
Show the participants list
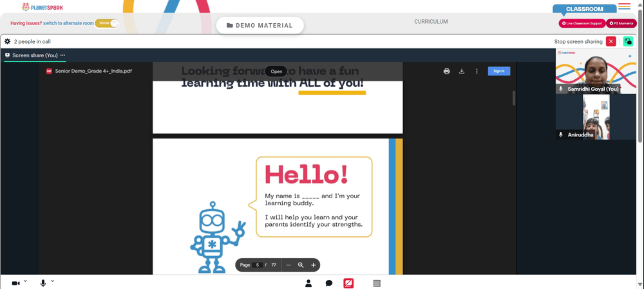pyautogui.click(x=308, y=283)
